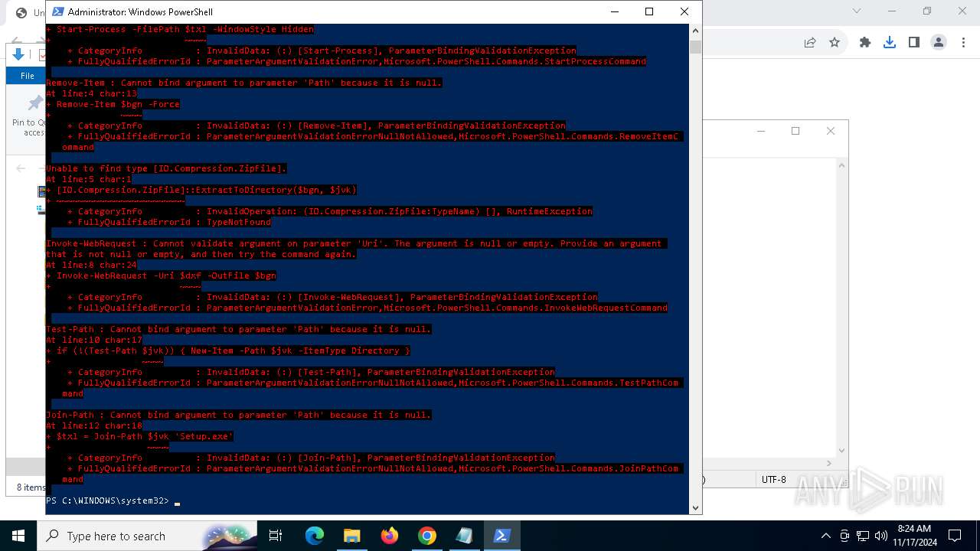Click Chrome share this page icon

click(x=810, y=43)
